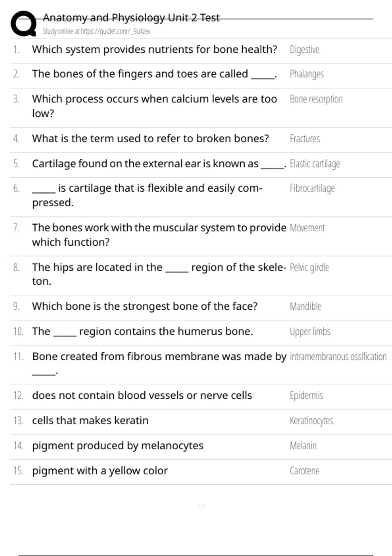Select the "Carotene" answer
The image size is (392, 556).
pos(304,471)
